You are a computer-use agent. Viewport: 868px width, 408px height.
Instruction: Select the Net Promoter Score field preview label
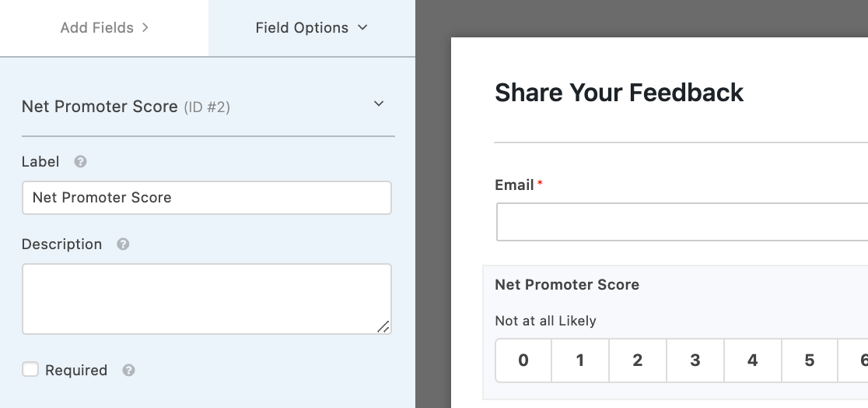tap(567, 284)
